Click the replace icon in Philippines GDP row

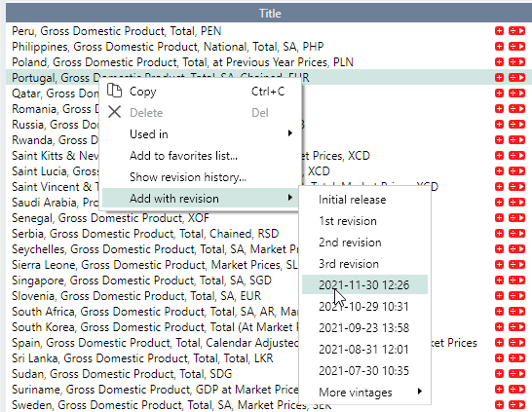tap(516, 47)
